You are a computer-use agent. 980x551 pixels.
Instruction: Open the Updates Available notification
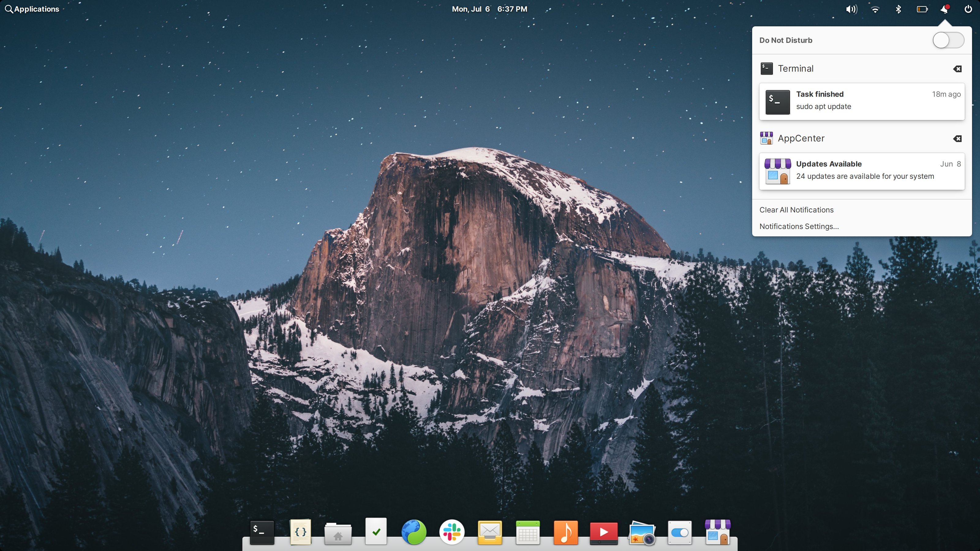pyautogui.click(x=862, y=171)
